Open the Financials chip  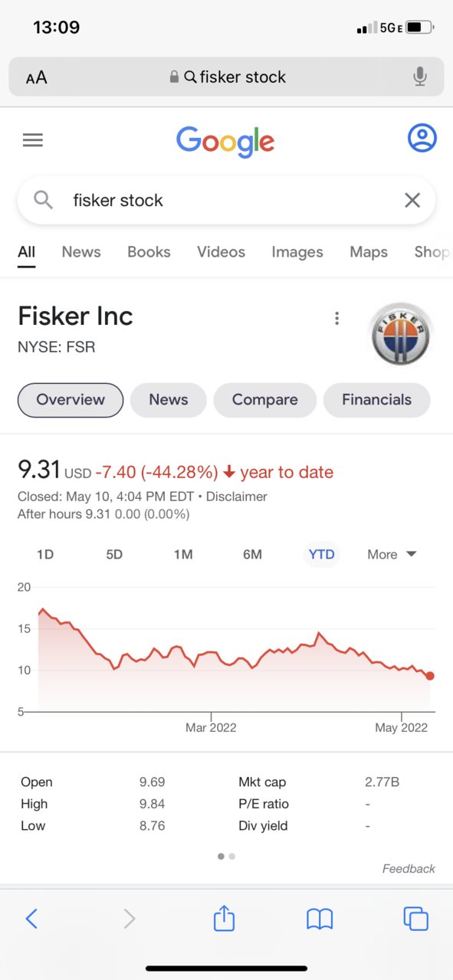click(x=376, y=400)
